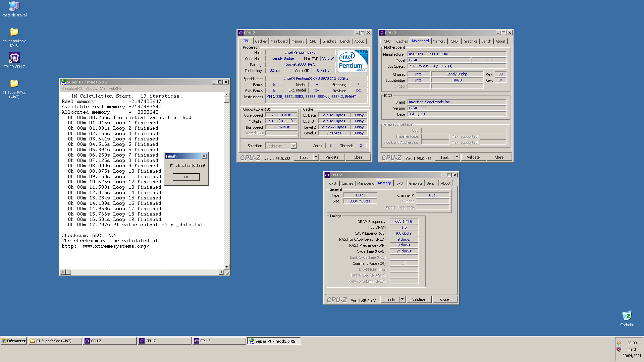Click Core Speed value 798.10 MHz
Screen dimensions: 644x362
(281, 115)
